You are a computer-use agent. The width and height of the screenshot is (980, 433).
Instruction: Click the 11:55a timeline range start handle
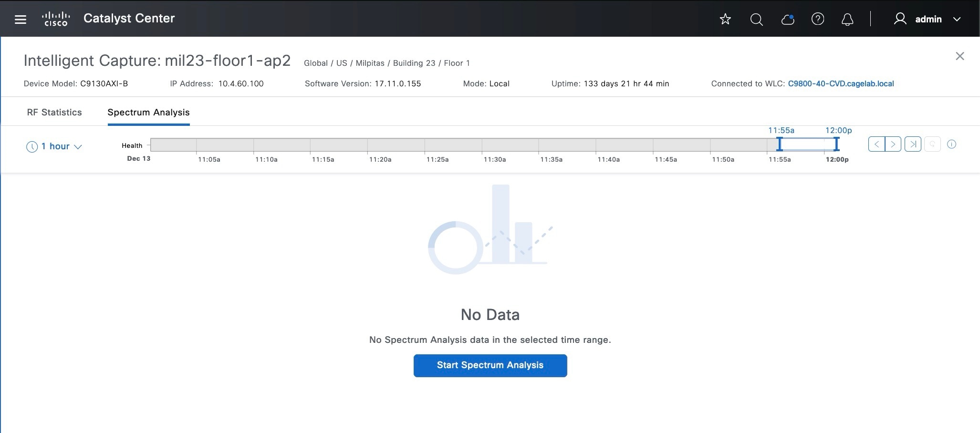coord(780,144)
